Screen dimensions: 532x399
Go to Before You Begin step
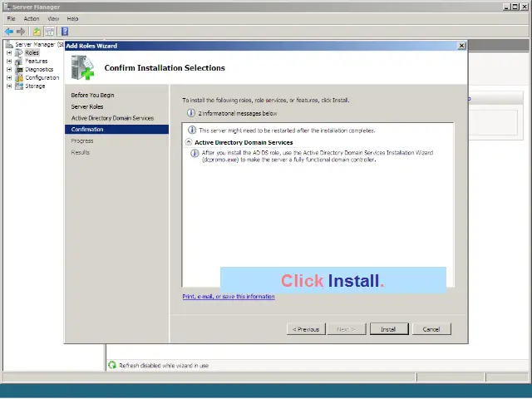[92, 95]
